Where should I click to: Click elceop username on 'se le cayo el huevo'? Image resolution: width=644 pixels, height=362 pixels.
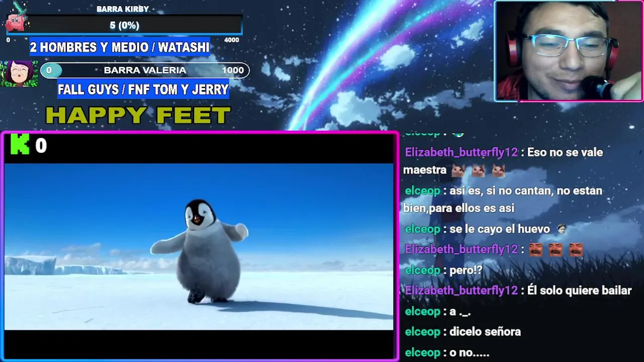423,229
